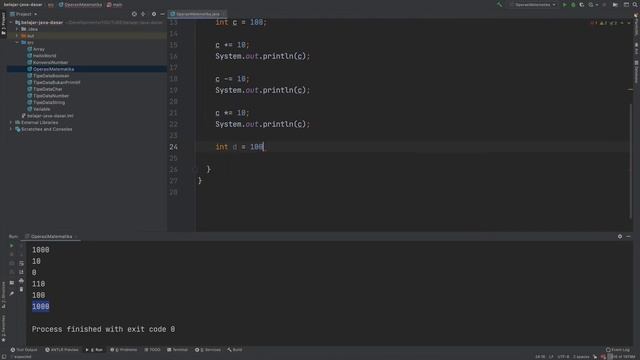Click the Build project hammer icon

[500, 5]
